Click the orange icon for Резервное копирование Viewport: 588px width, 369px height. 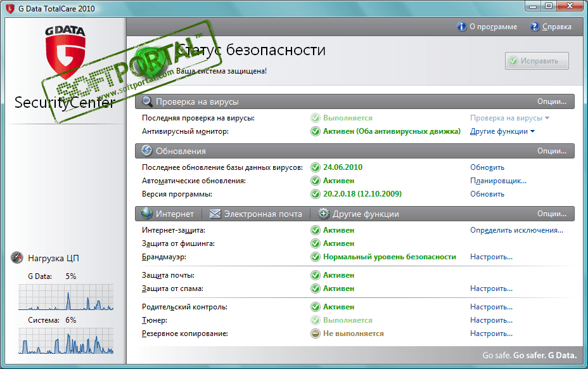(316, 333)
